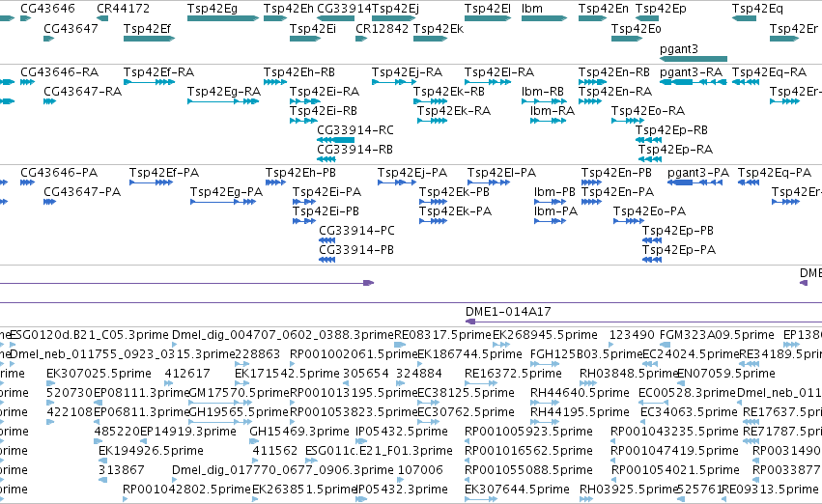Screen dimensions: 822x504
Task: Click the Tsp42El gene bar
Action: pos(488,18)
